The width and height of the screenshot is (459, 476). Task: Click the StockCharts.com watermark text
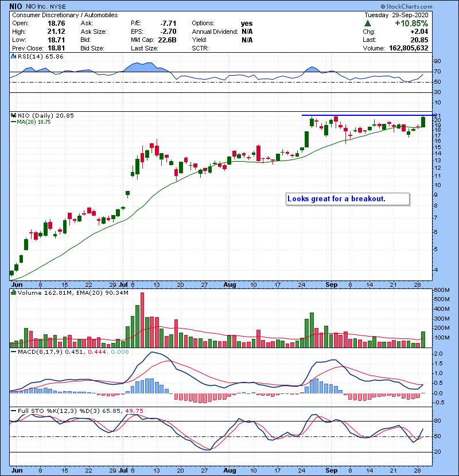coord(406,6)
